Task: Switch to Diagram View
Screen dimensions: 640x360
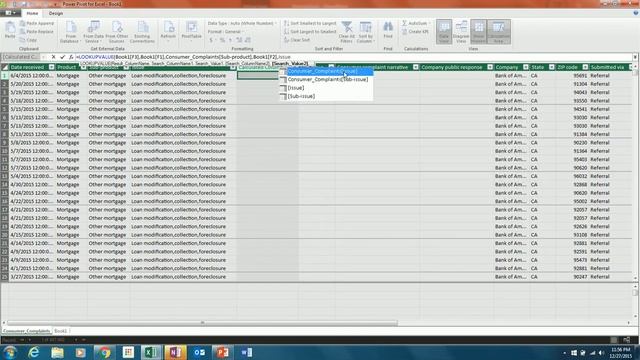Action: [x=461, y=31]
